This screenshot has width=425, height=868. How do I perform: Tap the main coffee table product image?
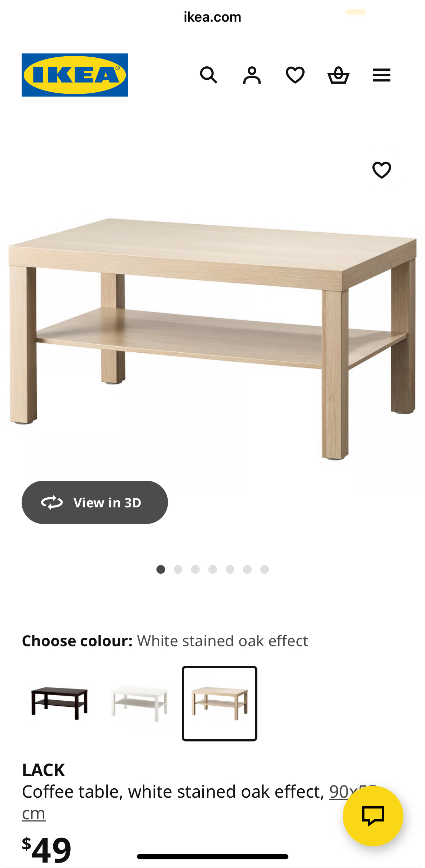[213, 338]
